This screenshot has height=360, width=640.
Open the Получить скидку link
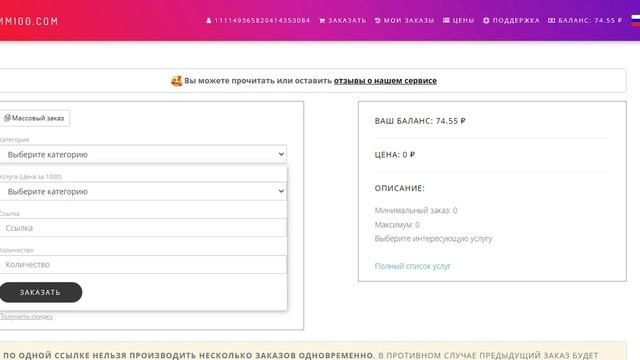(x=26, y=316)
